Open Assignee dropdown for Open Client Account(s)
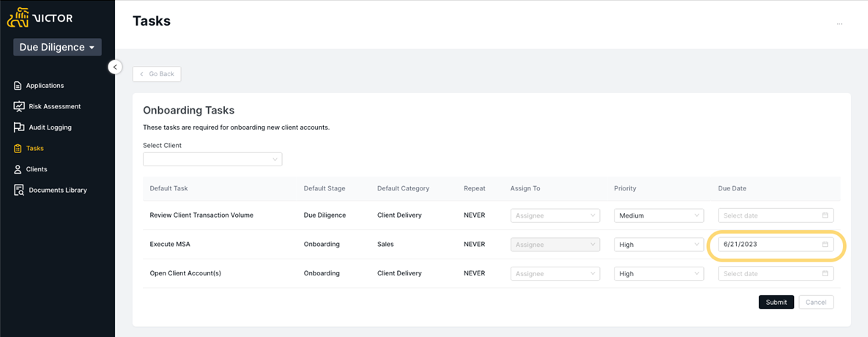The height and width of the screenshot is (337, 868). click(555, 273)
